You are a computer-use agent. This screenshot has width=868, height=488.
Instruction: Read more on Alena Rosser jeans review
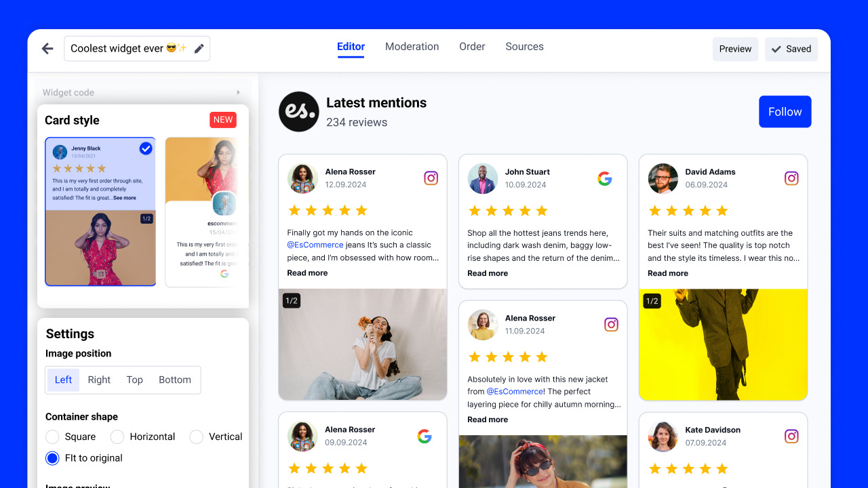coord(307,273)
